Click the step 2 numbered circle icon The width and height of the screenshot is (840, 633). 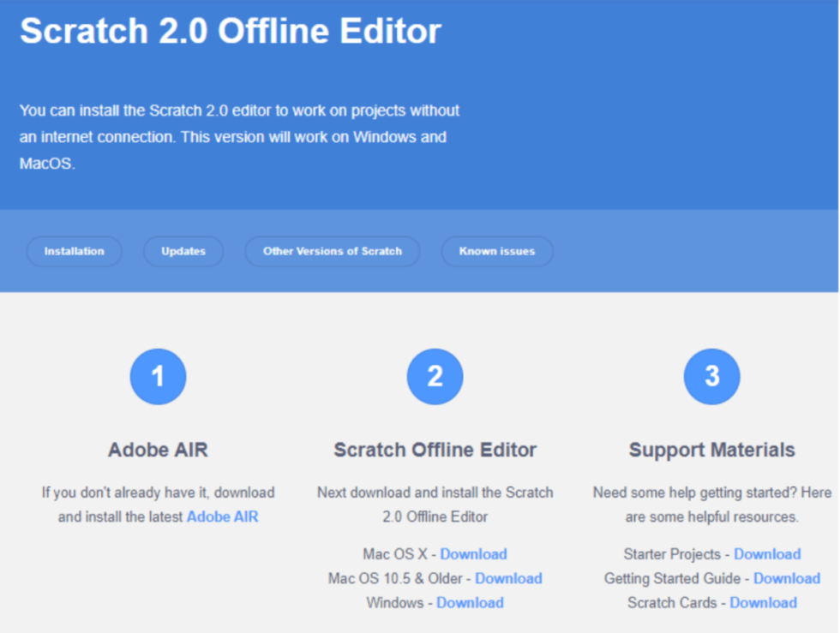coord(435,375)
